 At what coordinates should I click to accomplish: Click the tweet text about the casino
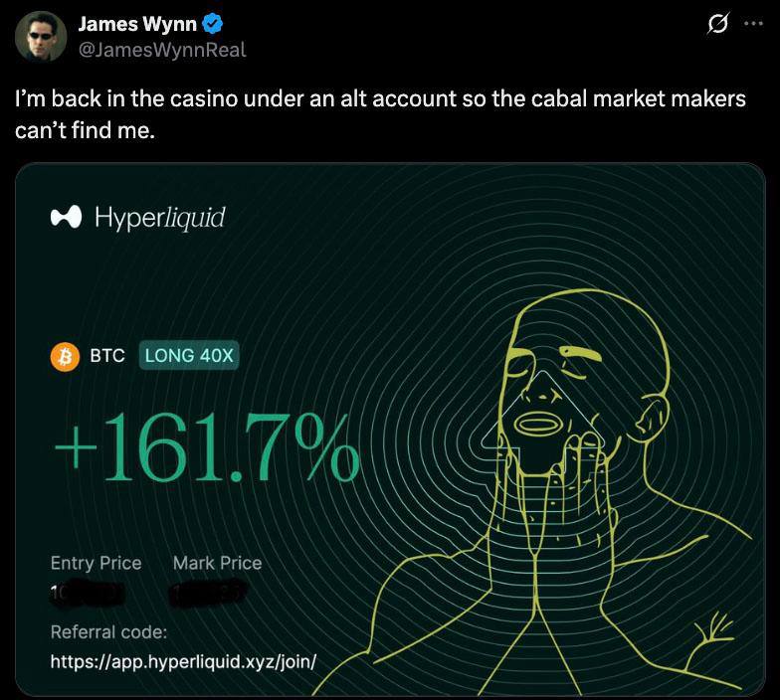coord(380,114)
